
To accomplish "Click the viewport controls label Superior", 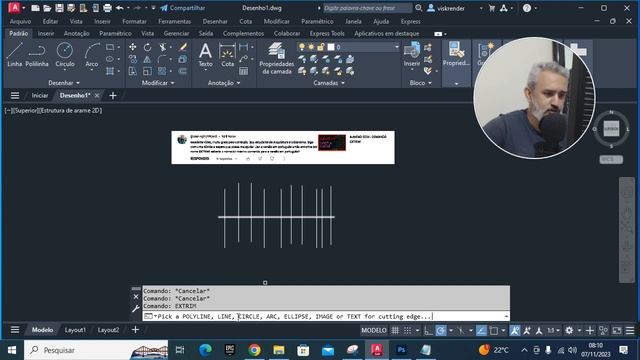I will 26,111.
